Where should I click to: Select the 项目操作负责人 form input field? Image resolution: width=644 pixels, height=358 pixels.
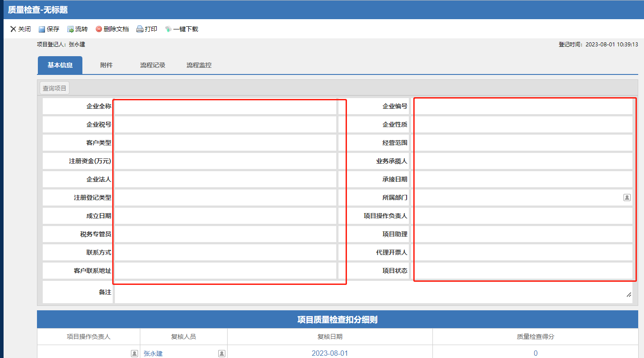pos(522,216)
